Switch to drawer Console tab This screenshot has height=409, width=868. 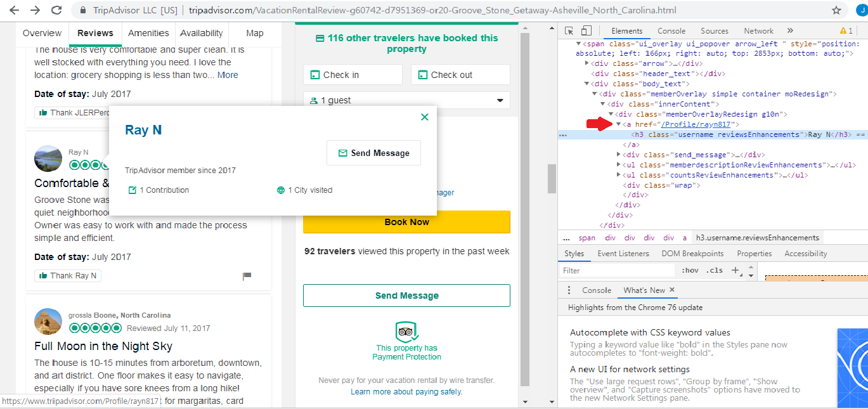pyautogui.click(x=597, y=290)
